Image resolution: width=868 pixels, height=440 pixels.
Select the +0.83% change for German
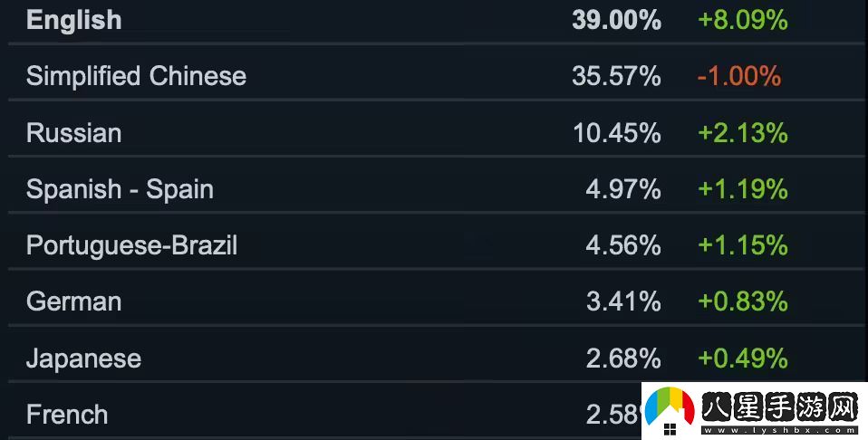coord(742,301)
